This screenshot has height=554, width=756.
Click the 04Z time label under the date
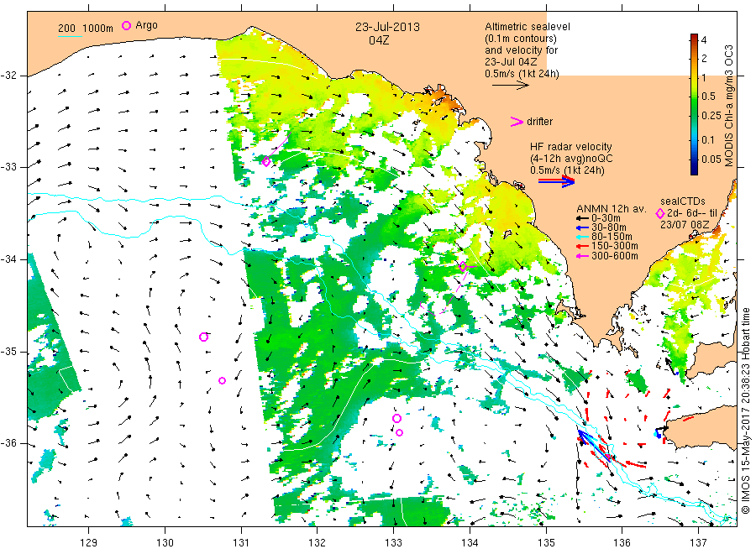[379, 40]
